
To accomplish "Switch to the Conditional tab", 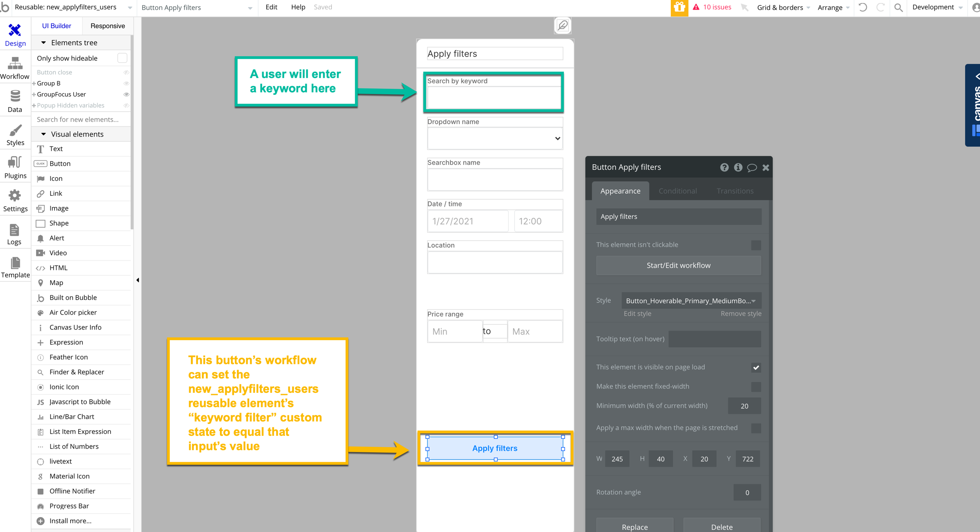I will click(678, 191).
